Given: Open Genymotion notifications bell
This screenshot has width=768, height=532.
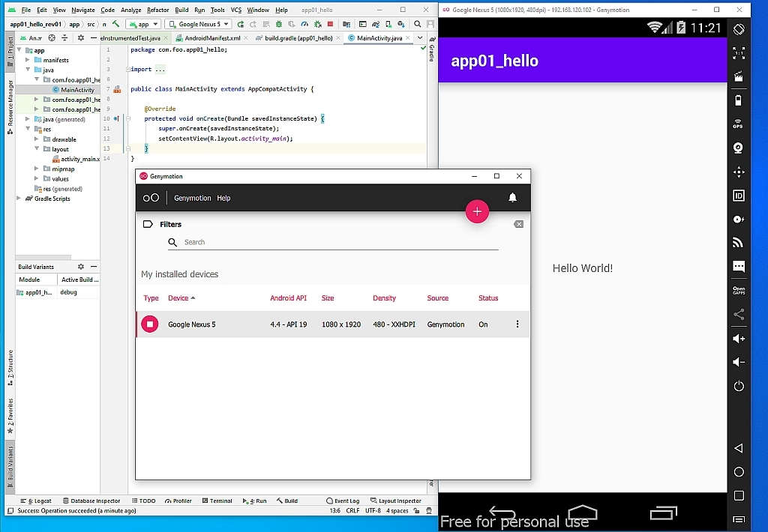Looking at the screenshot, I should [x=512, y=197].
